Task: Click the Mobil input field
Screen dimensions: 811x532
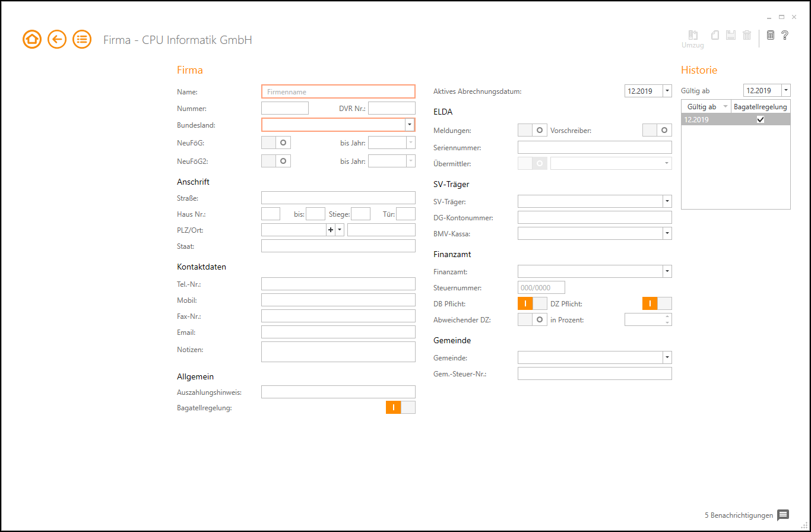Action: 338,300
